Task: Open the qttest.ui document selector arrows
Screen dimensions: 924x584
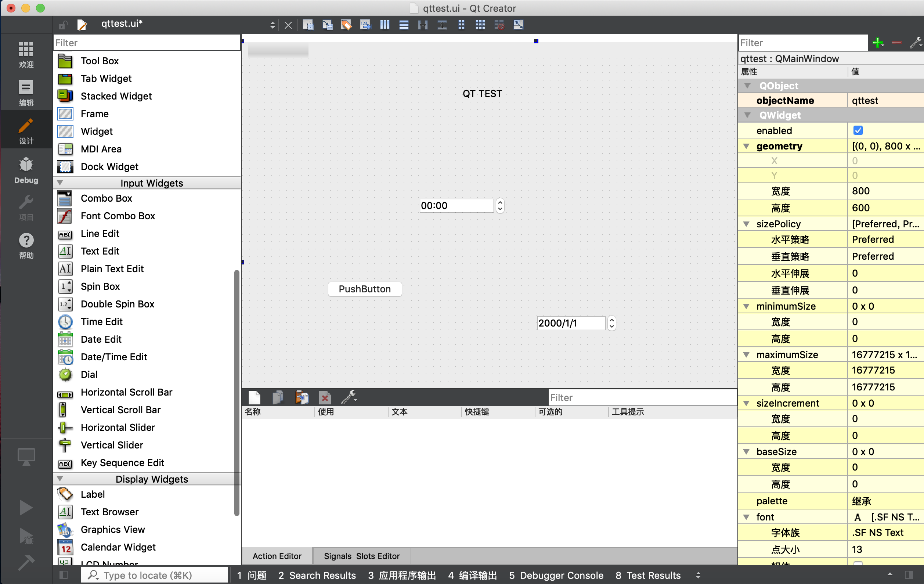Action: (272, 25)
